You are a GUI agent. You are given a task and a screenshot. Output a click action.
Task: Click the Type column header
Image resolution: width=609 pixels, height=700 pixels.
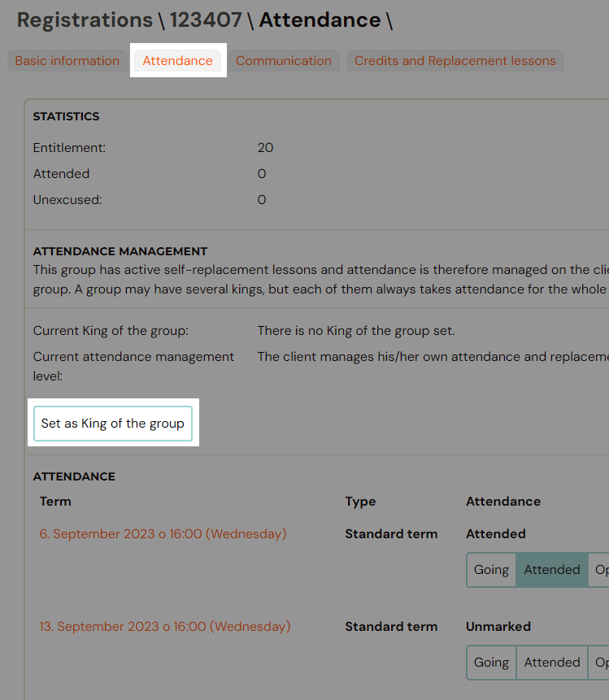pos(360,502)
